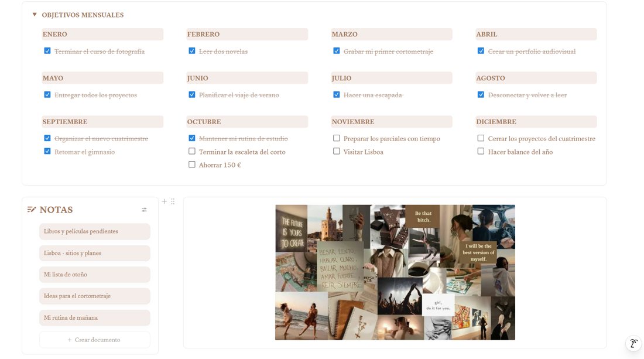Click the ENERO month heading
This screenshot has height=359, width=644.
[x=102, y=34]
